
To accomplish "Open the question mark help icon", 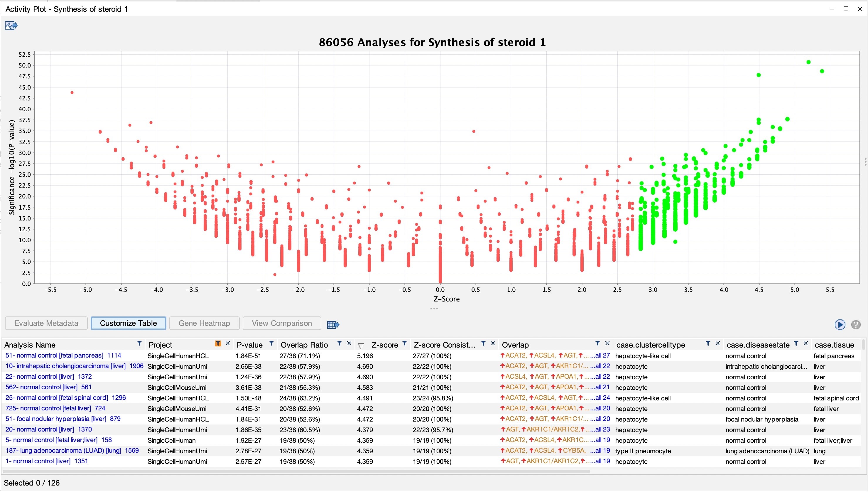I will (855, 324).
